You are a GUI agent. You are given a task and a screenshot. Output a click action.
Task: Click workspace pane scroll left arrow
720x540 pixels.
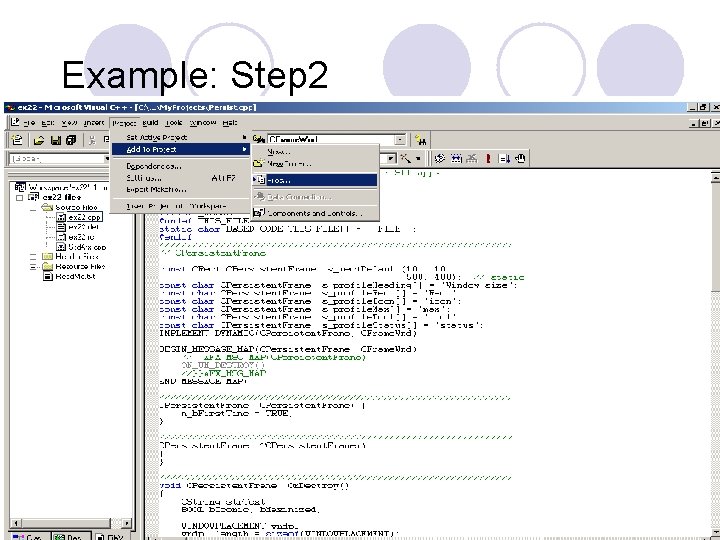[x=16, y=523]
